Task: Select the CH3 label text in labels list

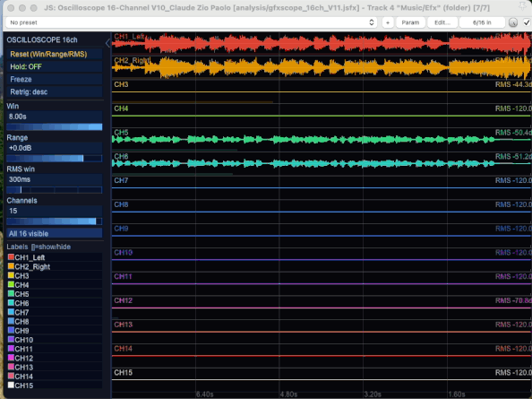Action: pos(21,276)
